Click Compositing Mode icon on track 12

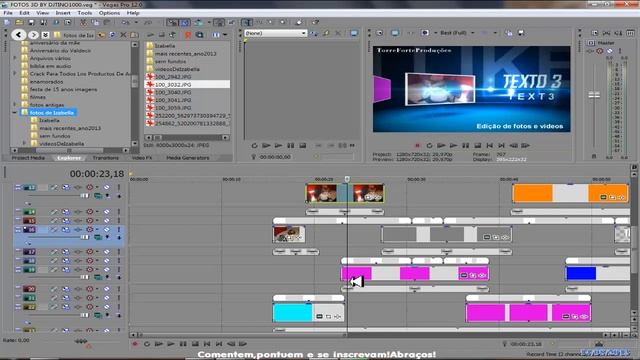click(98, 196)
